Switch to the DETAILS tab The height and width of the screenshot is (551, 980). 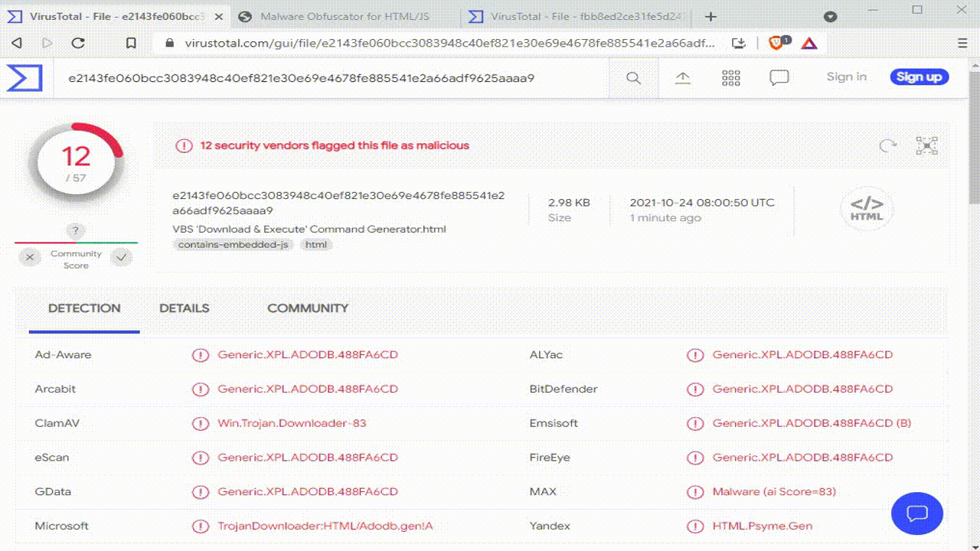click(184, 308)
